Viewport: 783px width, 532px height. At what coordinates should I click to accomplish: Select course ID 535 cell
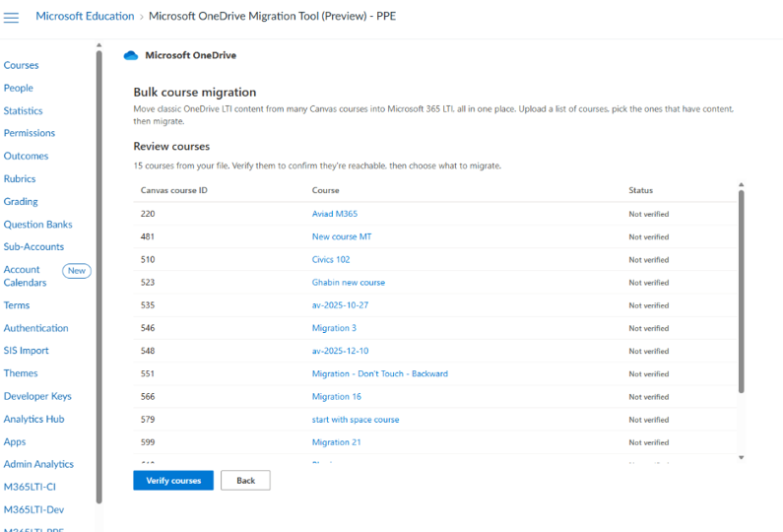148,305
